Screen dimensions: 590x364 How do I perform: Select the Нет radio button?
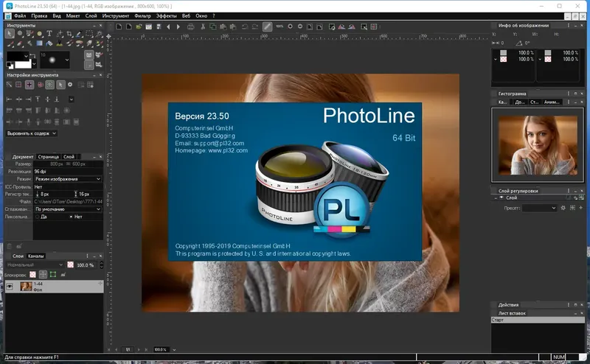71,217
